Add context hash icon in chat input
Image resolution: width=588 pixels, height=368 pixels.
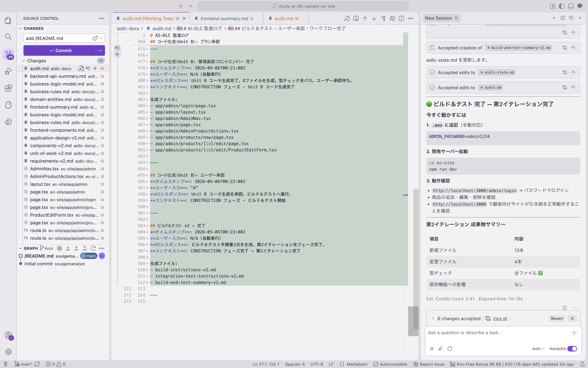tap(432, 349)
